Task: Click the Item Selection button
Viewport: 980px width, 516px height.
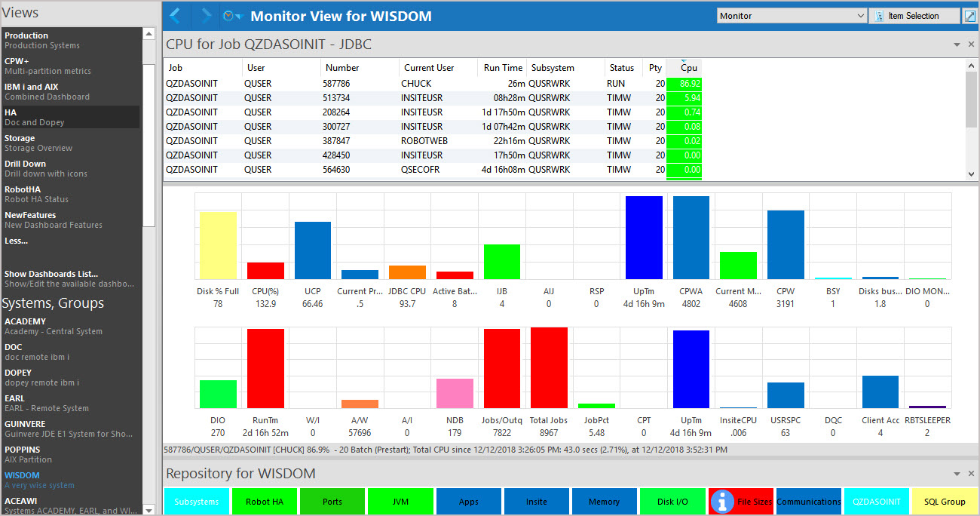Action: coord(914,16)
